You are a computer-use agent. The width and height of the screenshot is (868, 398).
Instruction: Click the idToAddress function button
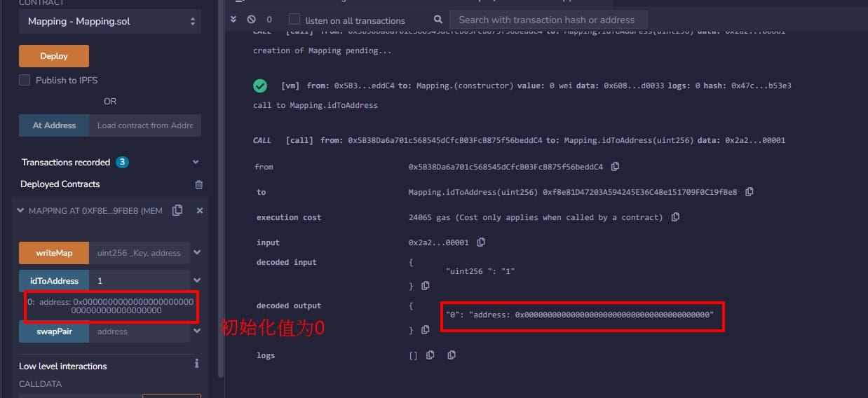(x=54, y=280)
